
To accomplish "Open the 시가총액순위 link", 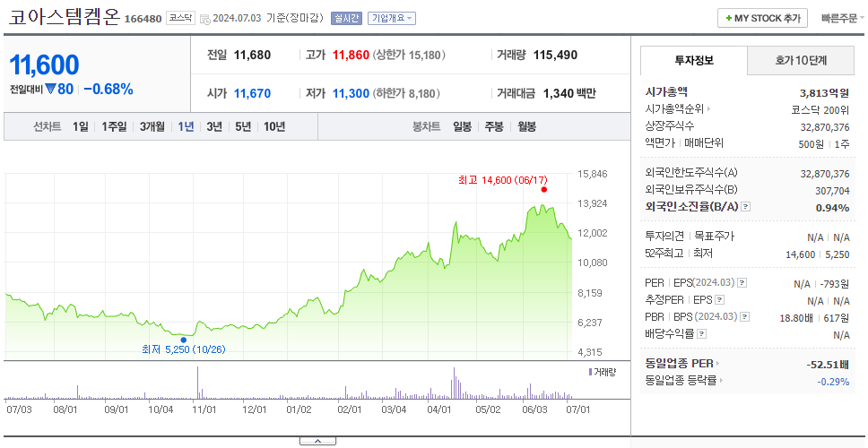I will [x=678, y=109].
